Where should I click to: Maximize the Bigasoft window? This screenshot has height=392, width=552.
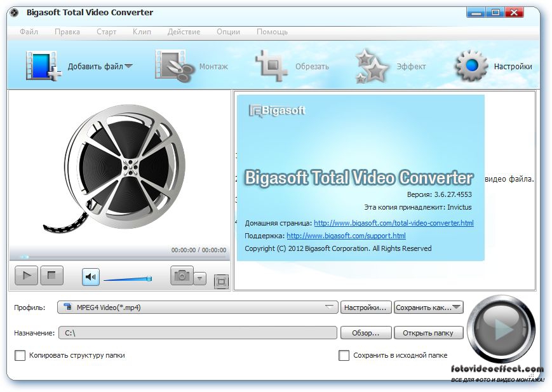[495, 13]
